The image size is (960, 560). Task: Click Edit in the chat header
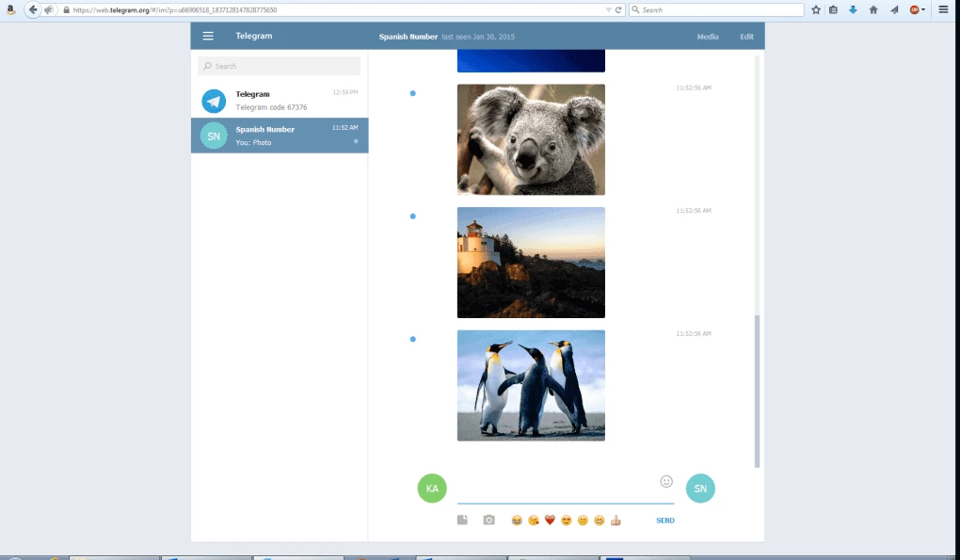[746, 37]
